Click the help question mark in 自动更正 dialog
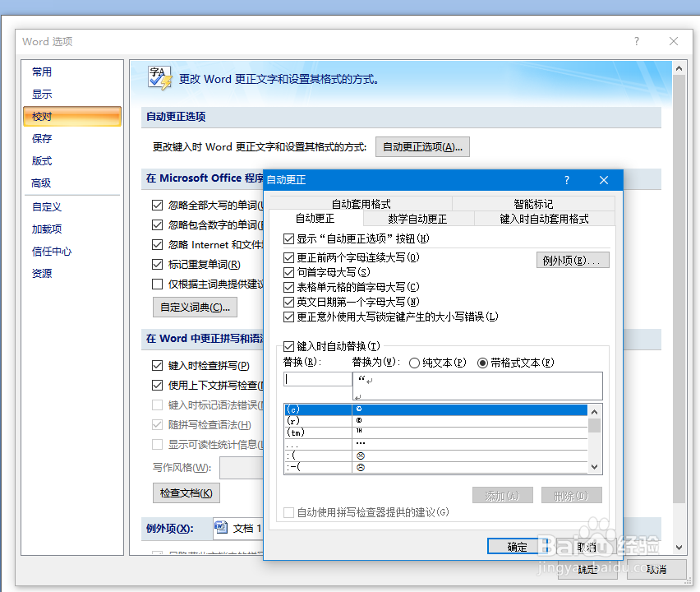 click(x=567, y=180)
